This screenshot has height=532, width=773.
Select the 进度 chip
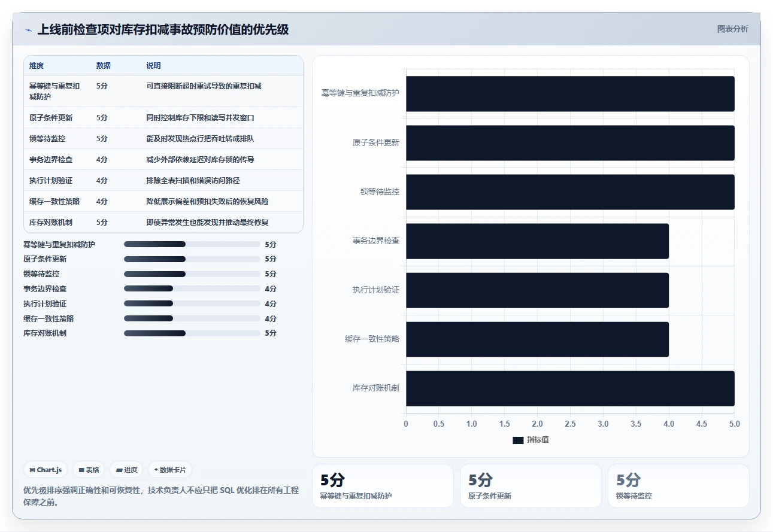(126, 470)
